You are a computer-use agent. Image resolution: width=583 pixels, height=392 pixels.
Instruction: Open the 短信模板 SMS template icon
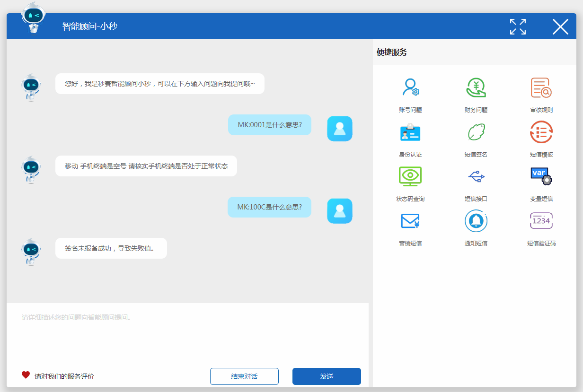tap(541, 132)
